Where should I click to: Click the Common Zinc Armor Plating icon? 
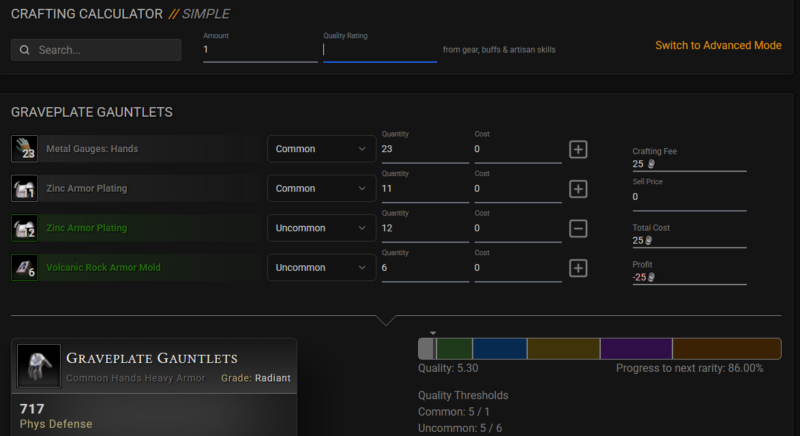pyautogui.click(x=24, y=188)
